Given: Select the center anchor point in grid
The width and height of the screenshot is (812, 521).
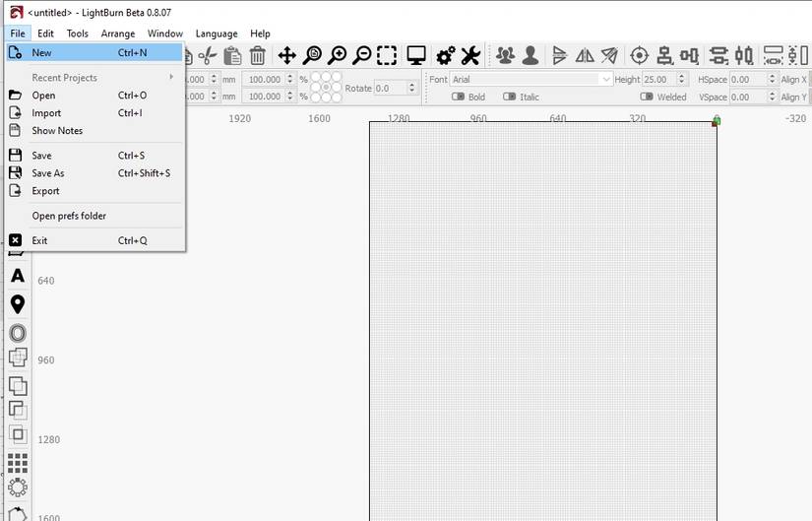Looking at the screenshot, I should click(326, 87).
